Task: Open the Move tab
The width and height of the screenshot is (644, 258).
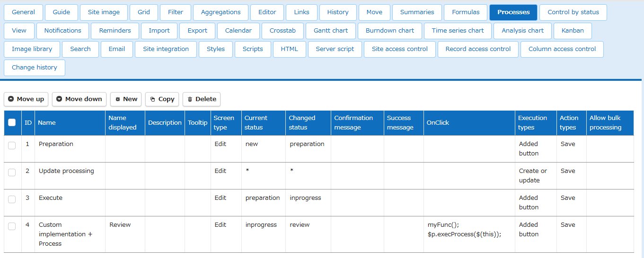Action: [374, 12]
